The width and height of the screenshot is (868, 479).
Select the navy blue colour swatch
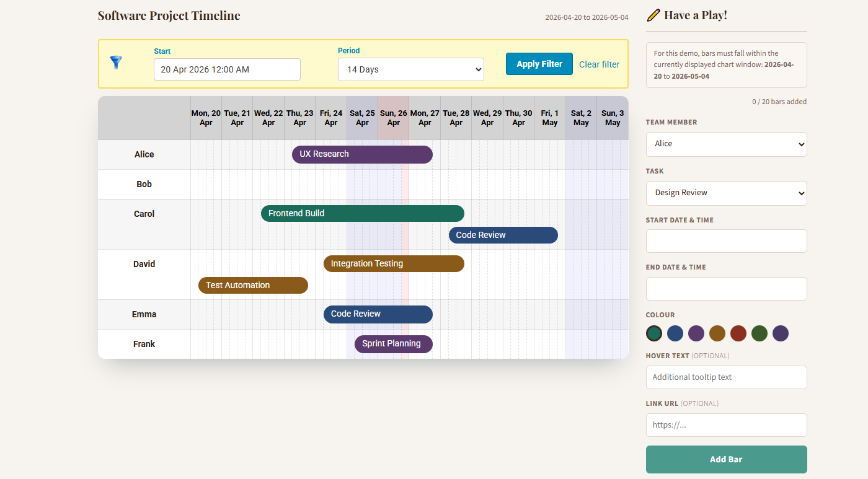675,333
